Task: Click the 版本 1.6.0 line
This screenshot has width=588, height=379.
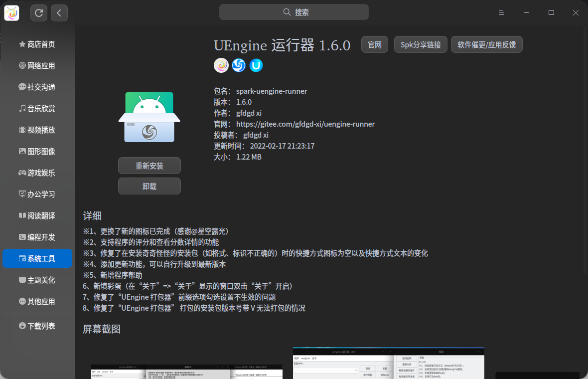Action: click(233, 102)
